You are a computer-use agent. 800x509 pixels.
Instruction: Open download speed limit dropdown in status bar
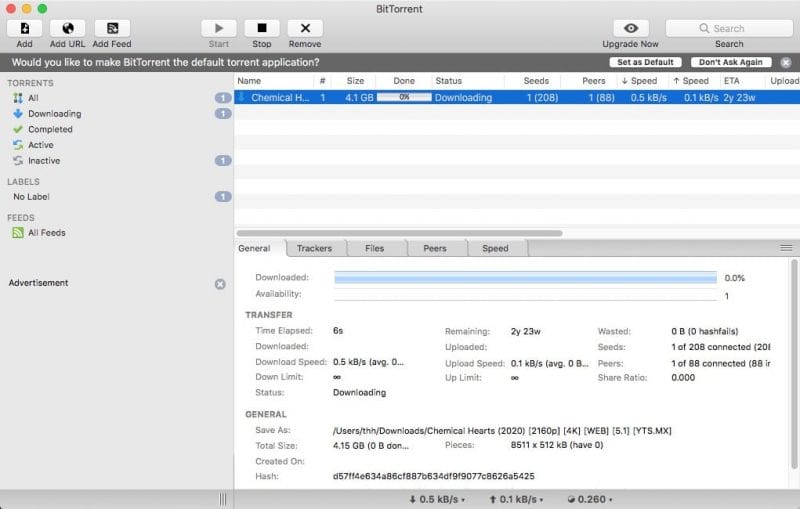coord(438,499)
